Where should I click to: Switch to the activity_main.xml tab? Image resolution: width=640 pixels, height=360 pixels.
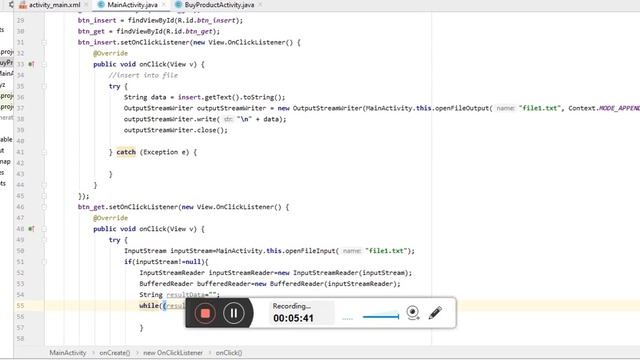click(x=54, y=5)
